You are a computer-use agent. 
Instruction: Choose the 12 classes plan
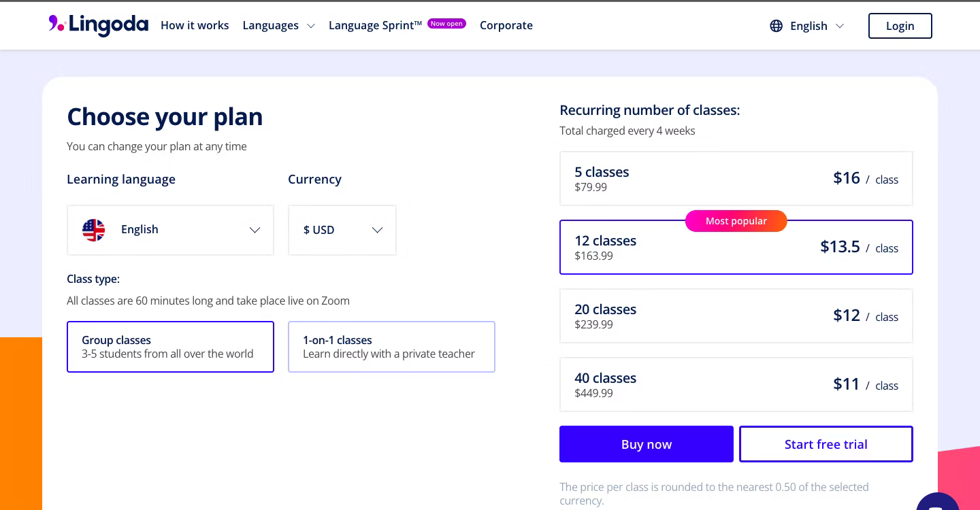[736, 249]
